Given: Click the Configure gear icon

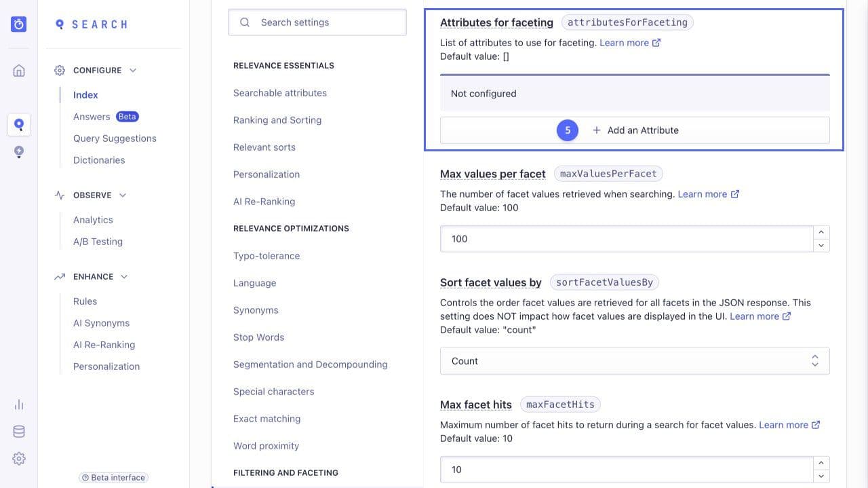Looking at the screenshot, I should coord(60,71).
